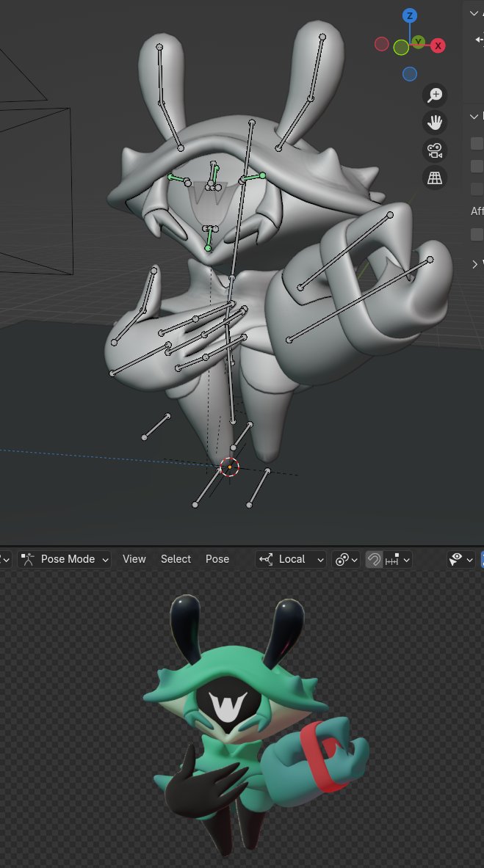Select the green left eye bone
484x868 pixels.
(178, 179)
